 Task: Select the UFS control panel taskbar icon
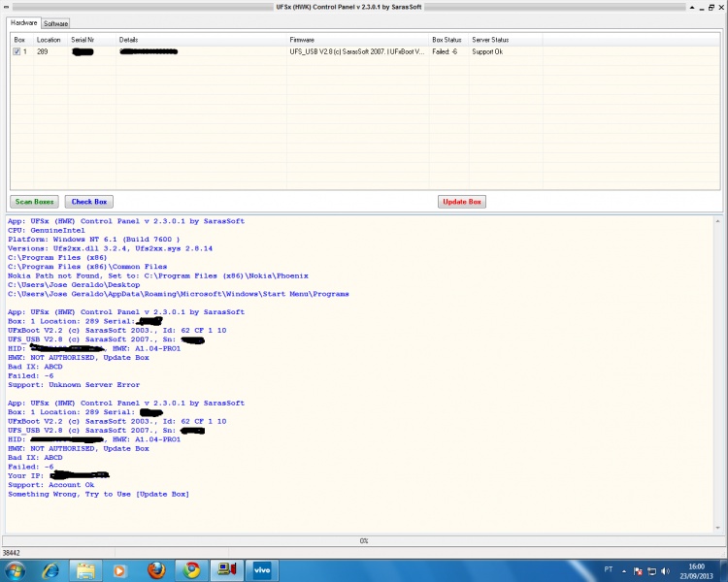pos(227,570)
